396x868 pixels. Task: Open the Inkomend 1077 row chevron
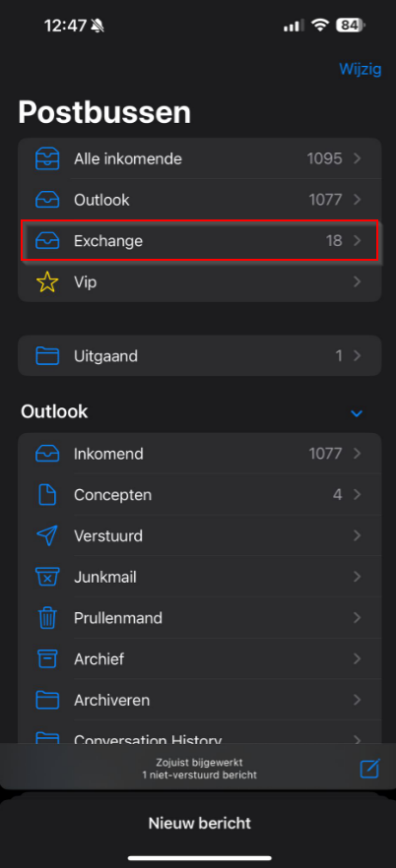pyautogui.click(x=358, y=454)
